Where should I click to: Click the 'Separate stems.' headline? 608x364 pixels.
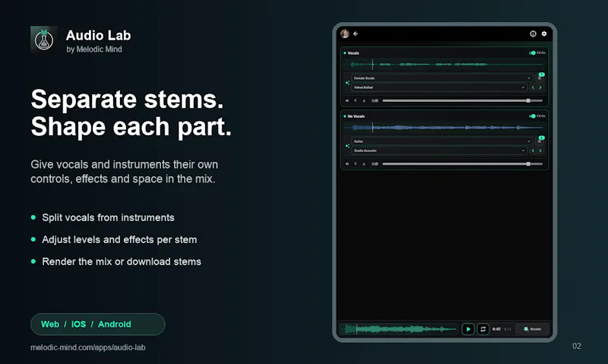click(127, 100)
